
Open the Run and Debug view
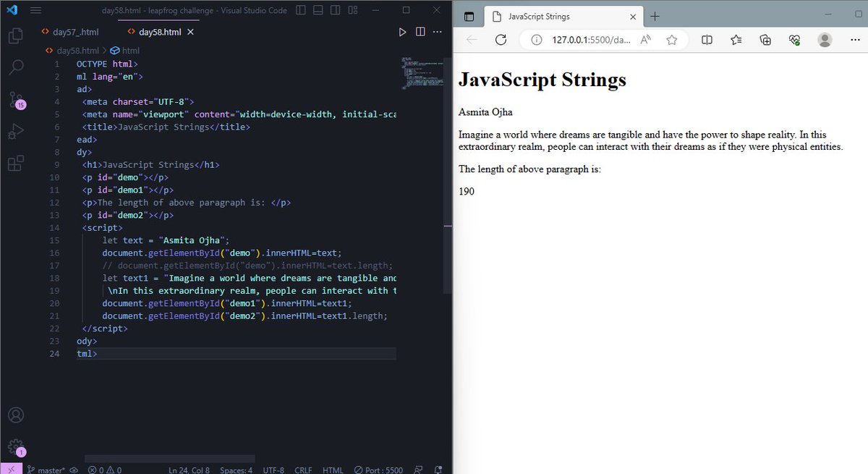tap(15, 132)
